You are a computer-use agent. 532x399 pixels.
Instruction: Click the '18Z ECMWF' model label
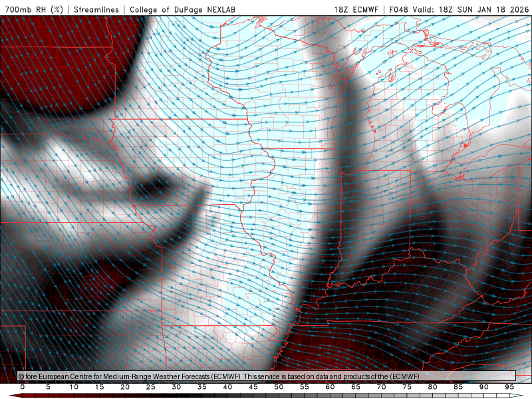point(356,9)
